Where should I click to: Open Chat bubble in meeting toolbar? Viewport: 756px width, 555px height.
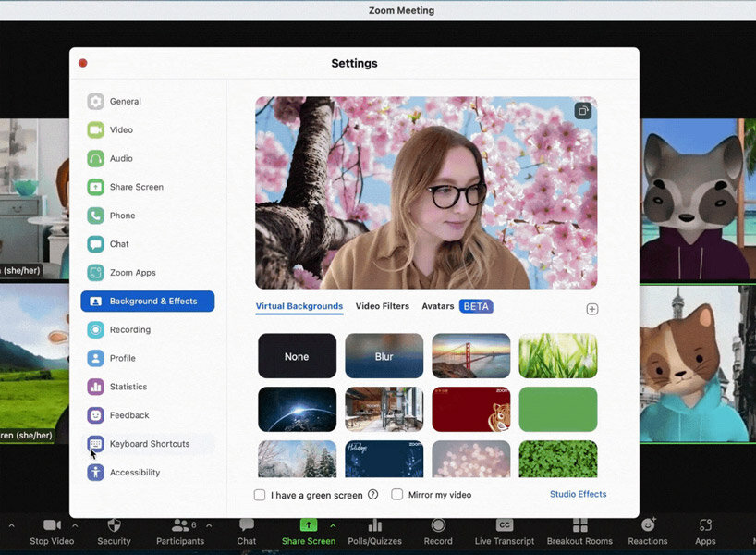coord(247,532)
